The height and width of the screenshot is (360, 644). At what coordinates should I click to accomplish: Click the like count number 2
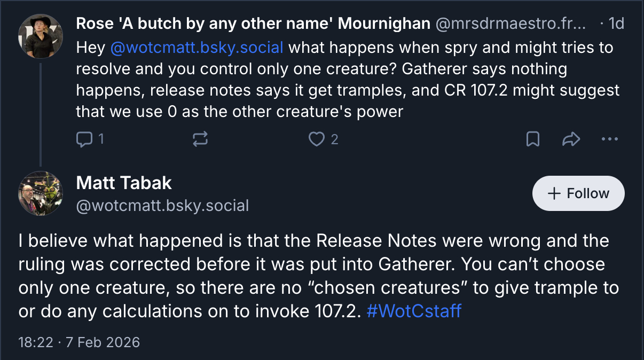(334, 139)
